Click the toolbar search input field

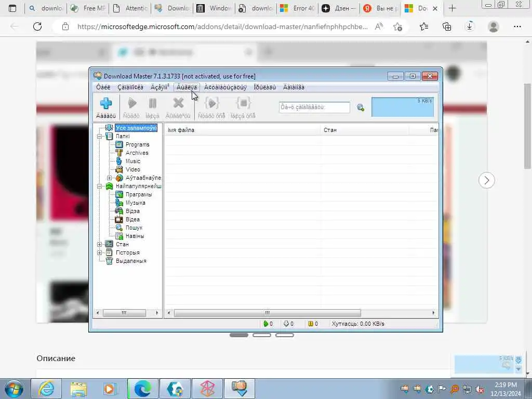[x=314, y=107]
